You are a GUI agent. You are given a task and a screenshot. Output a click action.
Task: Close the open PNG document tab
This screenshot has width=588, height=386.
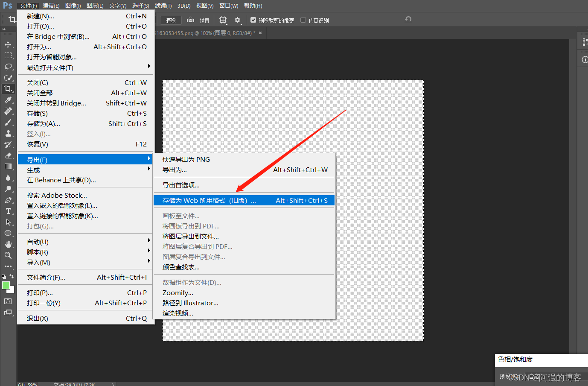[x=260, y=33]
